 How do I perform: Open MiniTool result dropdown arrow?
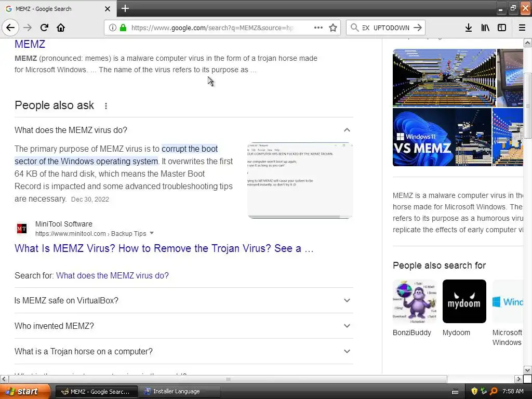pyautogui.click(x=152, y=233)
